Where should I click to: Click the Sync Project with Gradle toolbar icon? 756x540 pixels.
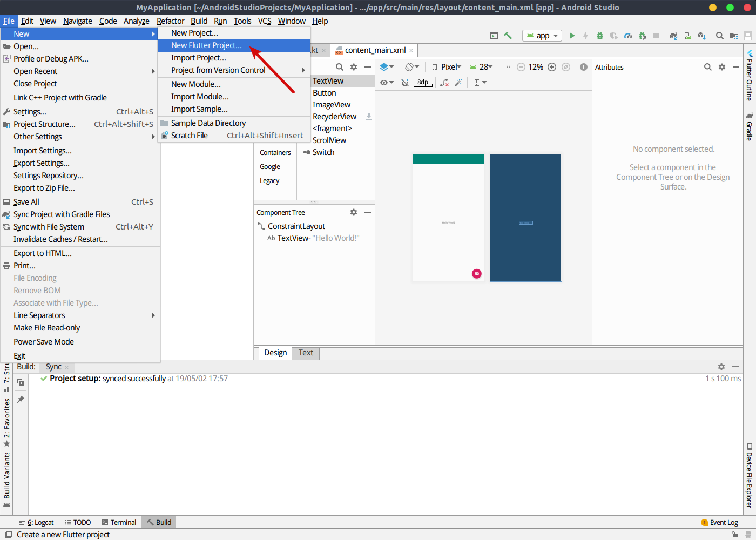click(673, 36)
